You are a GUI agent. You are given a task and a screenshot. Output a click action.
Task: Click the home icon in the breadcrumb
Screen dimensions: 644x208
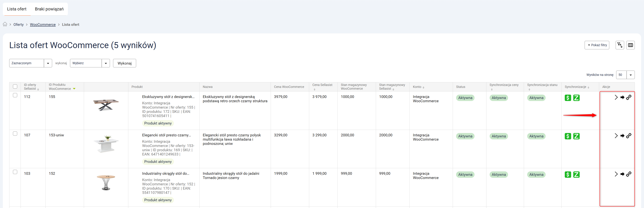(5, 24)
